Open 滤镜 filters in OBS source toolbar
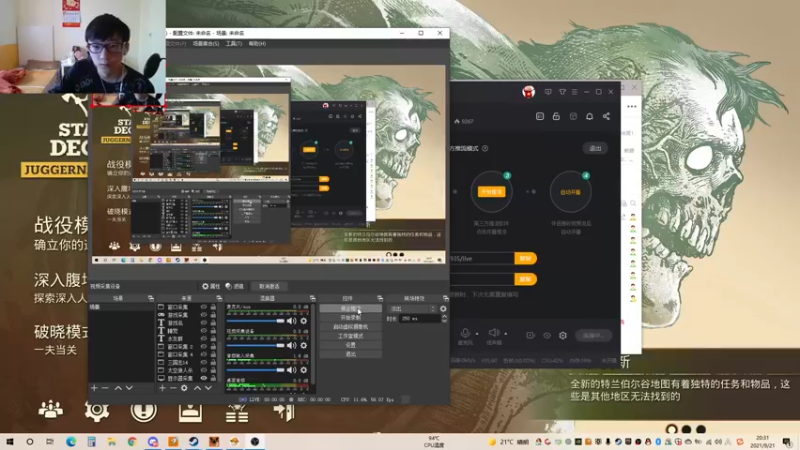This screenshot has height=450, width=800. (x=235, y=286)
